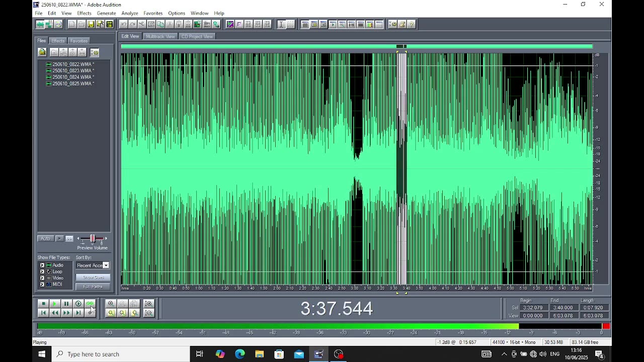644x362 pixels.
Task: Click the Fast Forward transport button
Action: tap(66, 313)
